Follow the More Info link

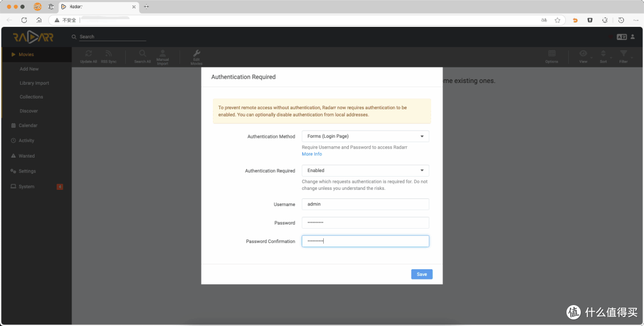coord(312,154)
